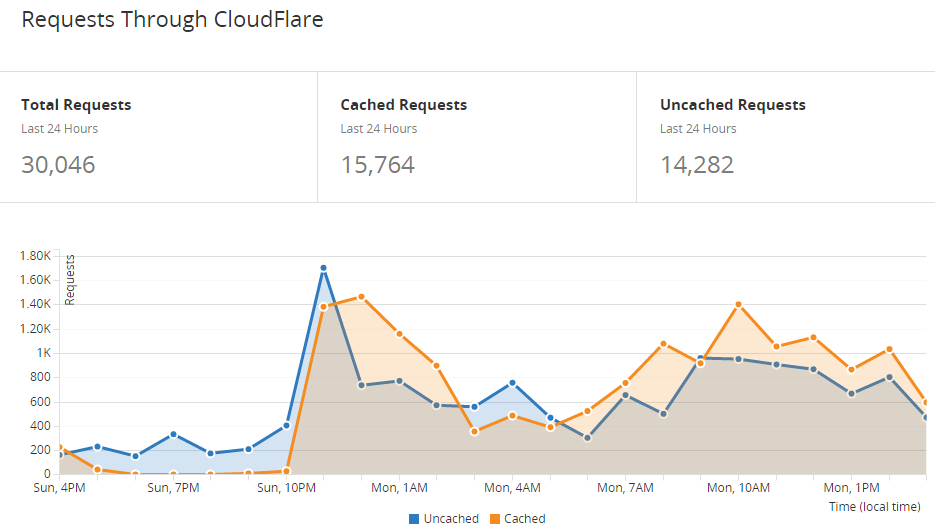Viewport: 935px width, 531px height.
Task: Click the Cached data point at Mon, 1AM
Action: click(x=399, y=333)
